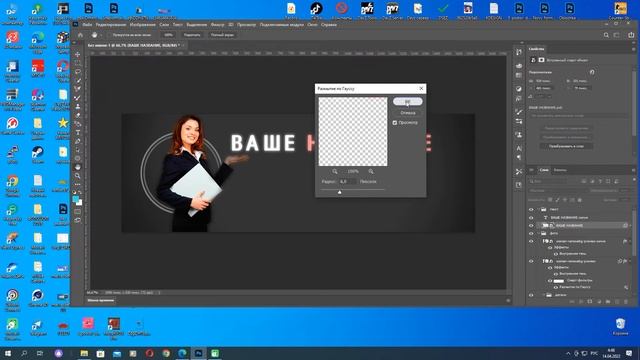This screenshot has width=640, height=360.
Task: Open the cyan foreground color swatch
Action: coord(76,199)
